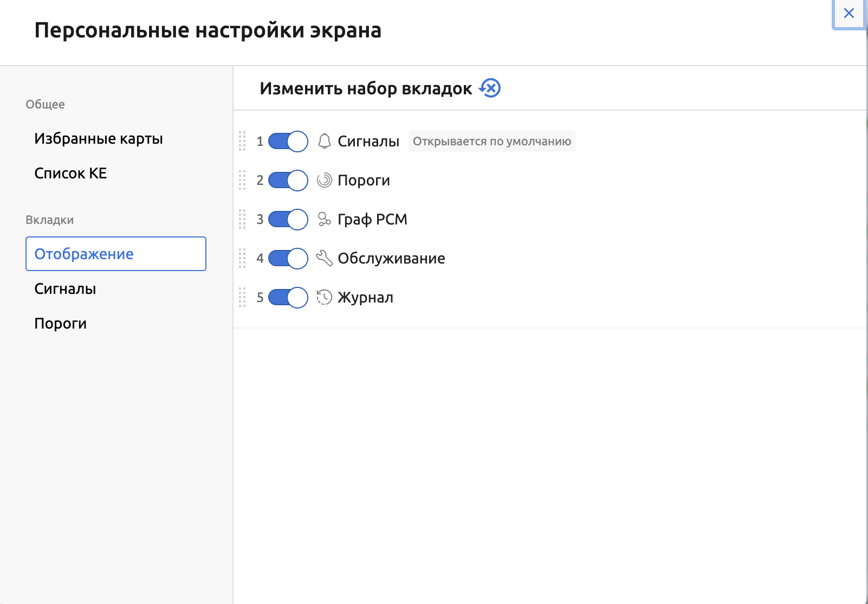The width and height of the screenshot is (868, 604).
Task: Toggle off the Журнал switch
Action: point(288,297)
